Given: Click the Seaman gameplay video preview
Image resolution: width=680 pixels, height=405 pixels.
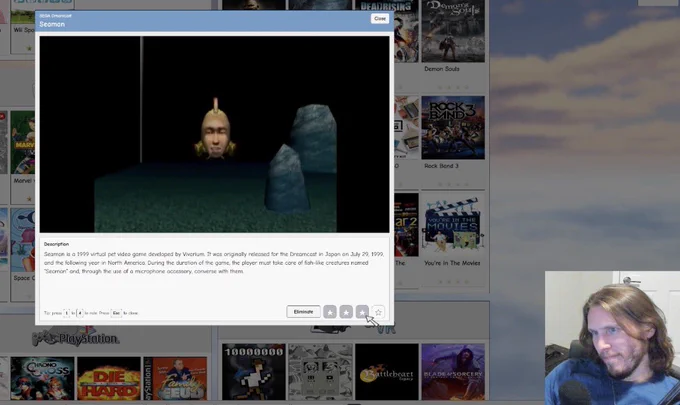Looking at the screenshot, I should pos(214,134).
